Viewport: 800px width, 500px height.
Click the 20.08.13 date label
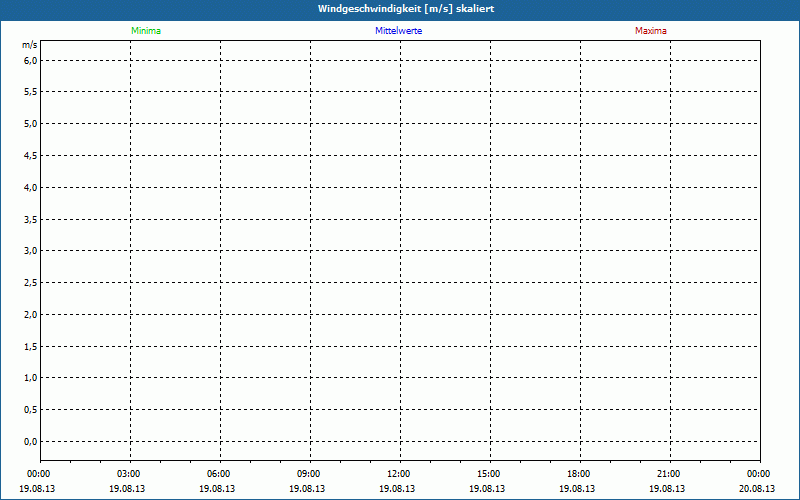pyautogui.click(x=757, y=488)
